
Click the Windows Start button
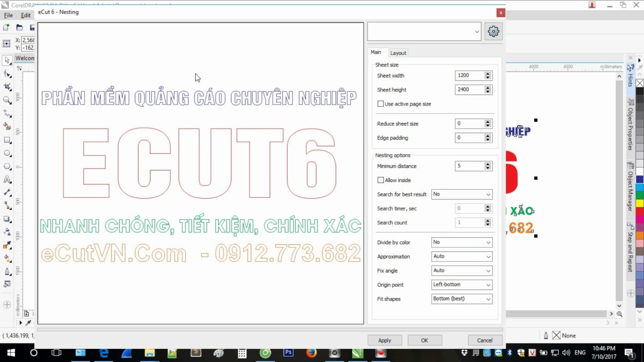pyautogui.click(x=11, y=353)
